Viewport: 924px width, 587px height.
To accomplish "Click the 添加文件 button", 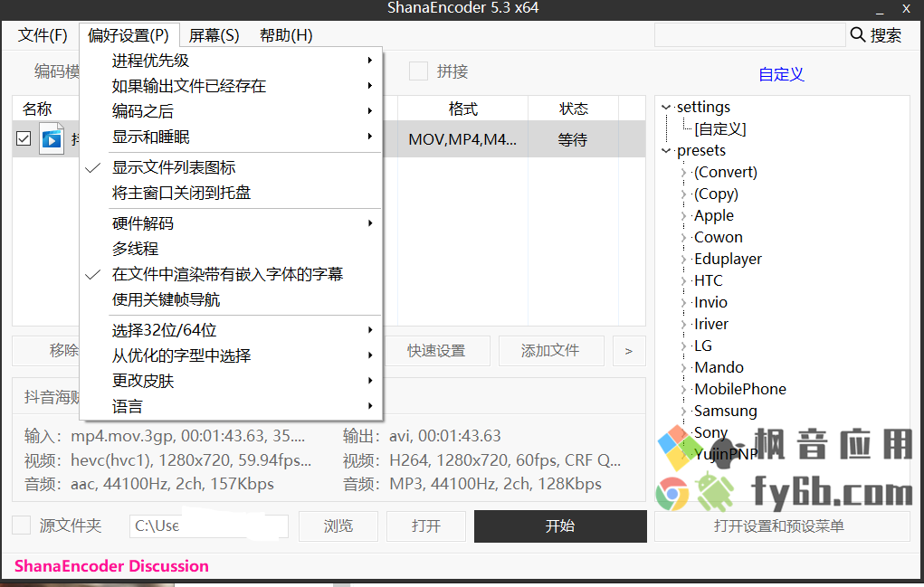I will coord(551,351).
